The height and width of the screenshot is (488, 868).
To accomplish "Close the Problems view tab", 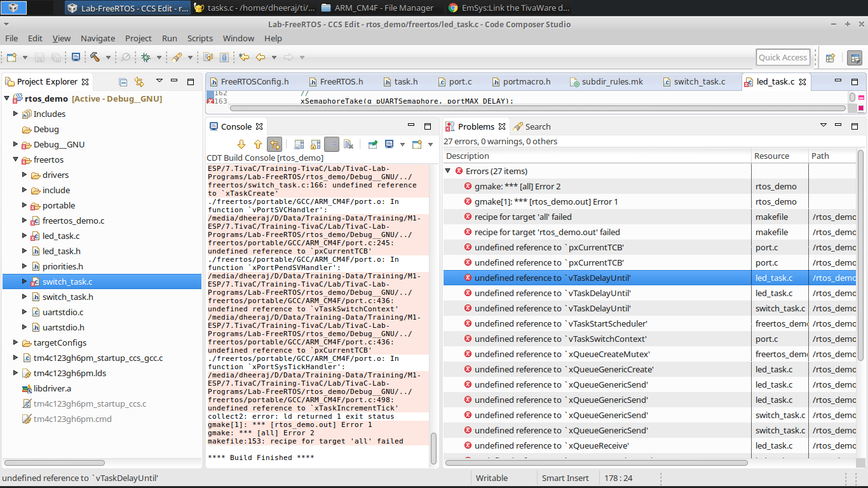I will click(x=502, y=126).
